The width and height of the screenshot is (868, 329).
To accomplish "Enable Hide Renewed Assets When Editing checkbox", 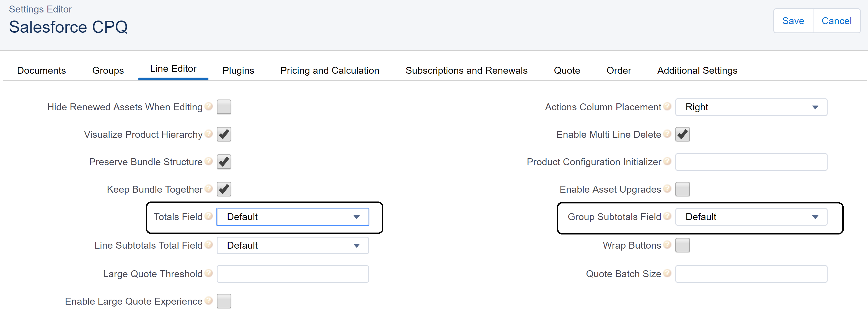I will [x=224, y=107].
